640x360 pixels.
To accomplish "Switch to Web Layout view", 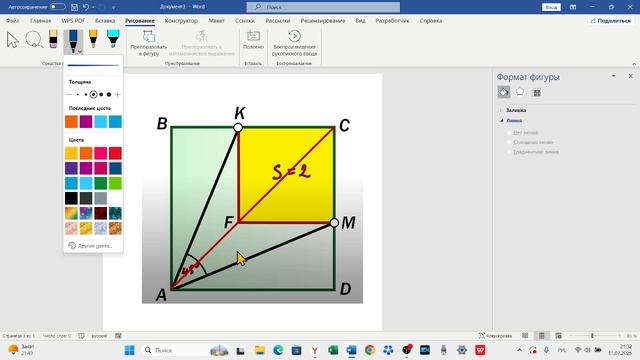I will coord(558,336).
